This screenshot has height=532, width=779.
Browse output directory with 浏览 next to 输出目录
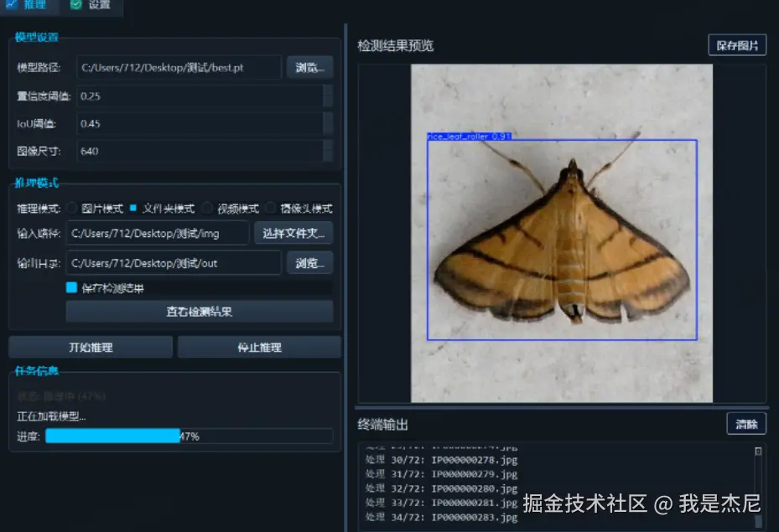click(x=309, y=262)
